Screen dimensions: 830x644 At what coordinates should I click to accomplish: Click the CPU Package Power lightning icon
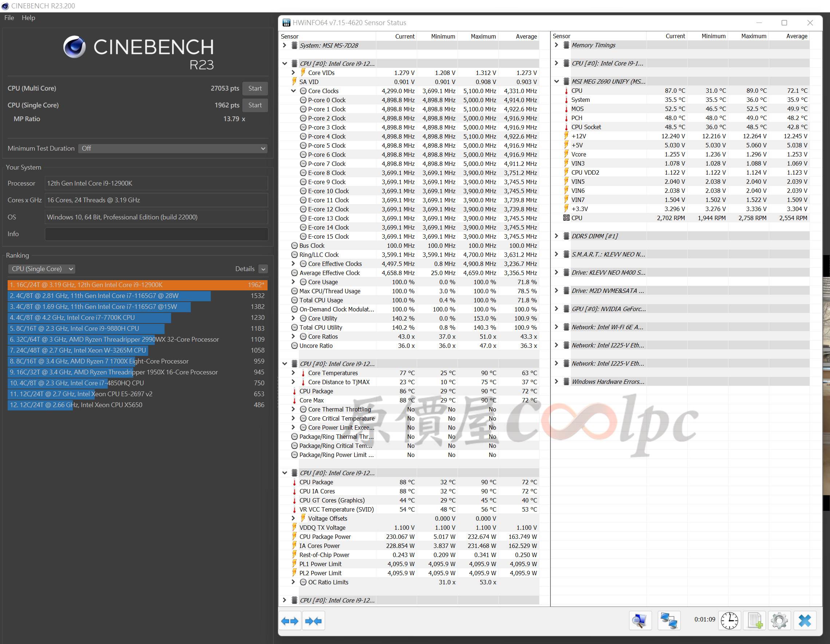[x=294, y=536]
